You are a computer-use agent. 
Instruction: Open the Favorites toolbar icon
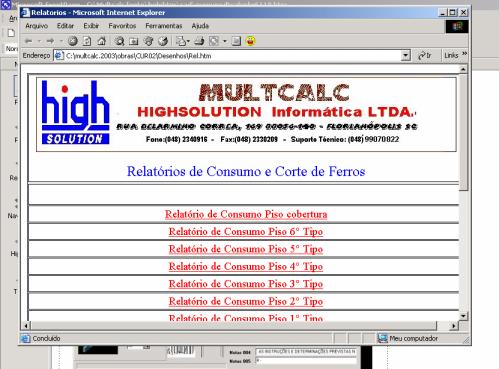coord(134,41)
